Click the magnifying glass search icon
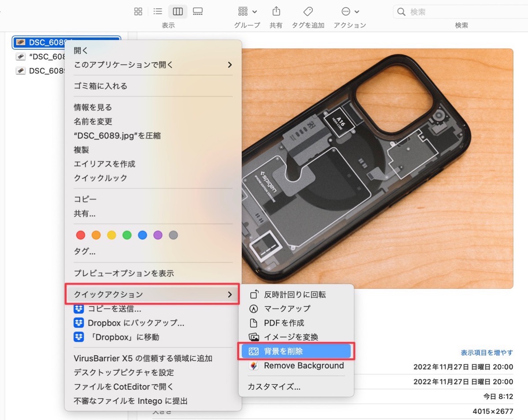528x420 pixels. (401, 12)
